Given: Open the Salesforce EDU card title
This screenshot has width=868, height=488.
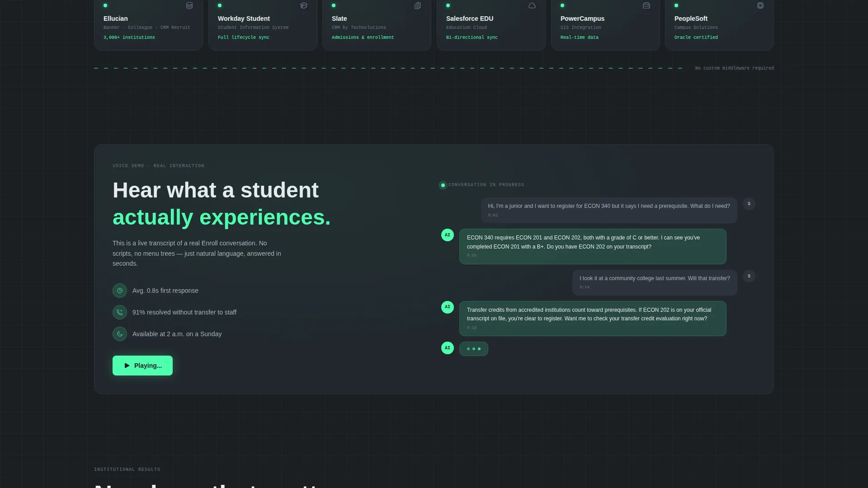Looking at the screenshot, I should point(470,19).
